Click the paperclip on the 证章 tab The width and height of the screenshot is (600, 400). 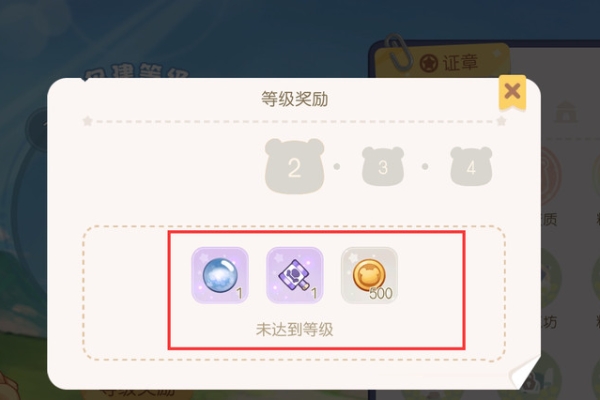[x=398, y=52]
